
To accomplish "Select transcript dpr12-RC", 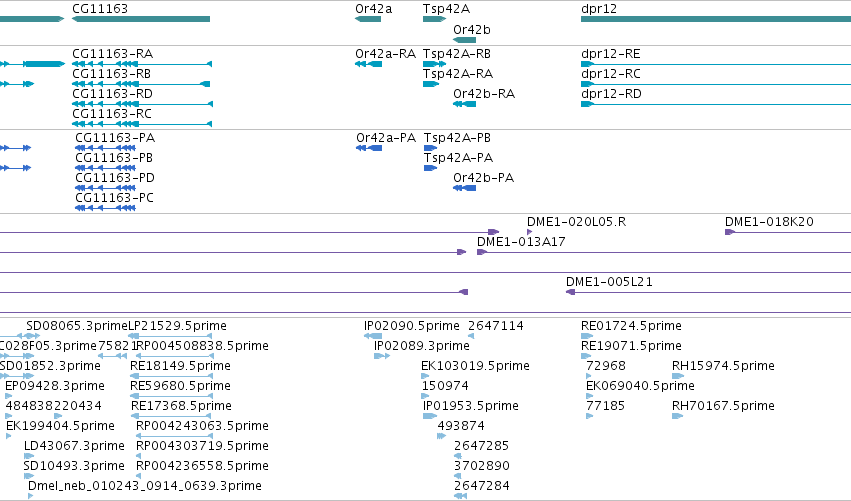I will coord(611,74).
